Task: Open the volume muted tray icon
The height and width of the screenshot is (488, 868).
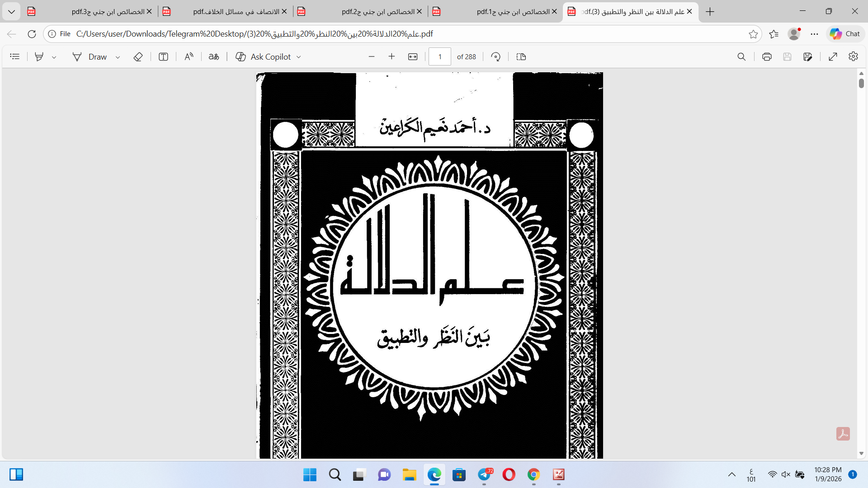Action: tap(786, 474)
